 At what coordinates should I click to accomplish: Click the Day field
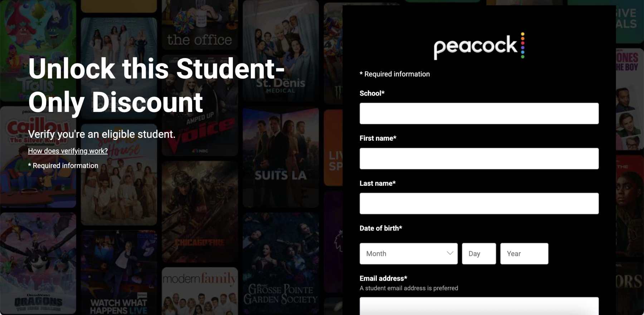coord(479,254)
